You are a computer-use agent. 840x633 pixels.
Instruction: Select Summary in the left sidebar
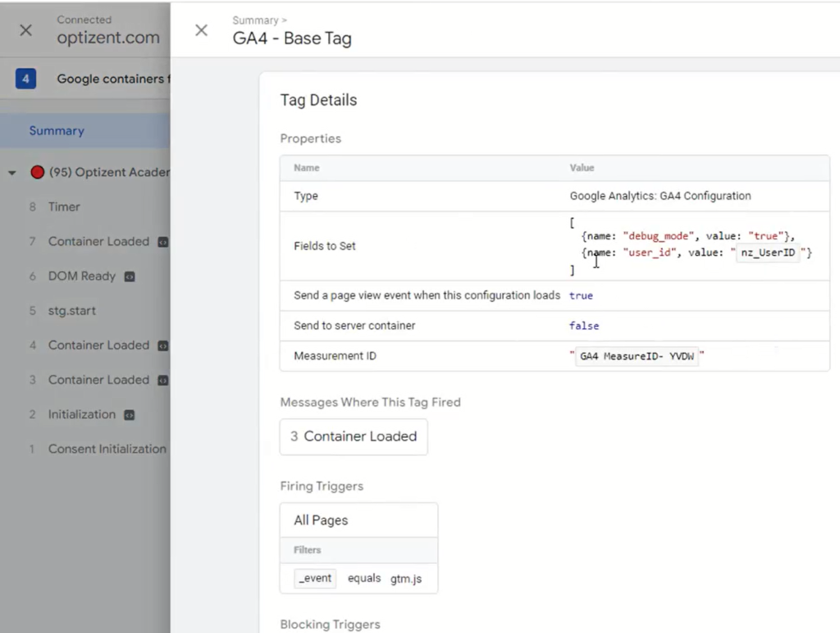[x=57, y=130]
